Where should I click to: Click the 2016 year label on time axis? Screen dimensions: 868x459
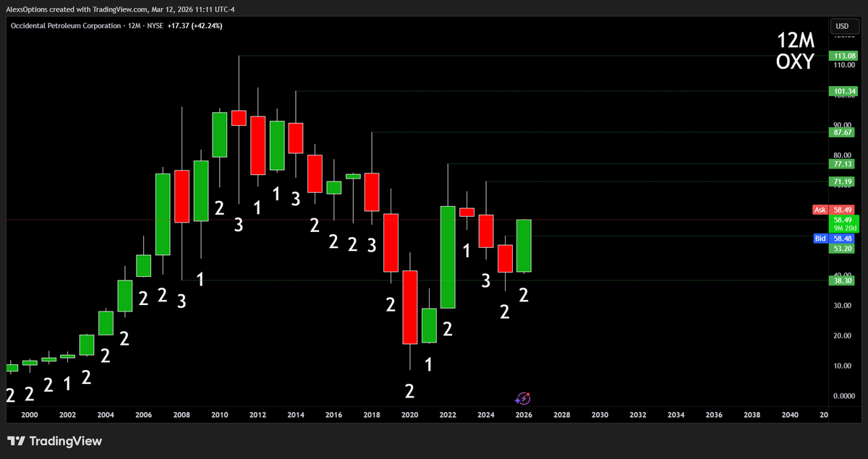pyautogui.click(x=333, y=415)
